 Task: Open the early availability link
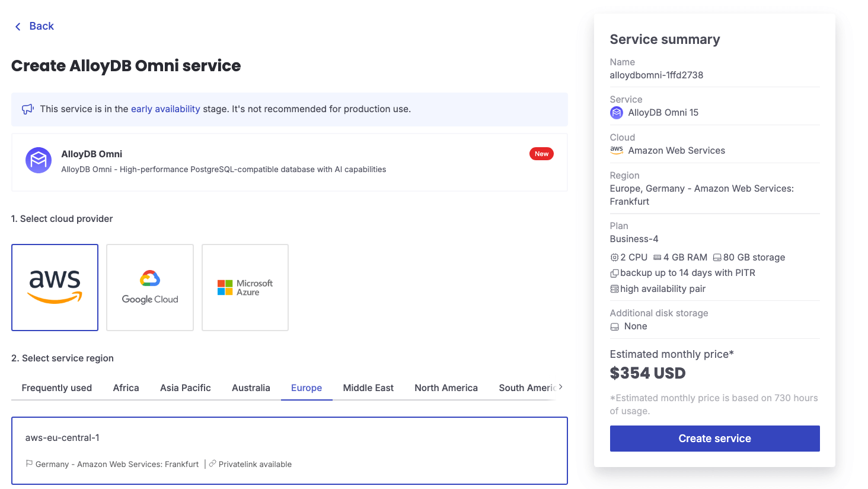tap(165, 109)
